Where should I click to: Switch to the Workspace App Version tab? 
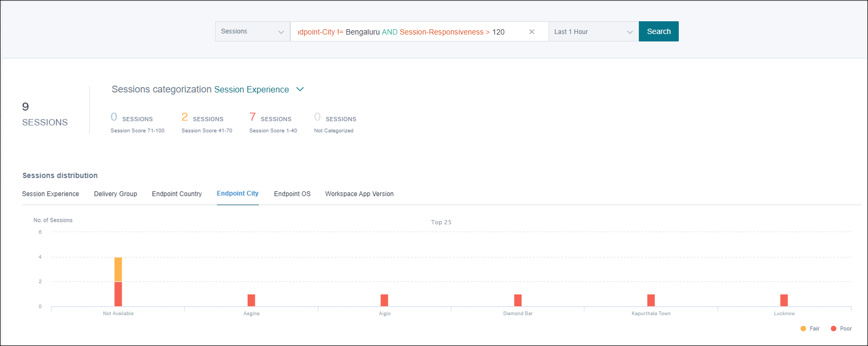[359, 194]
